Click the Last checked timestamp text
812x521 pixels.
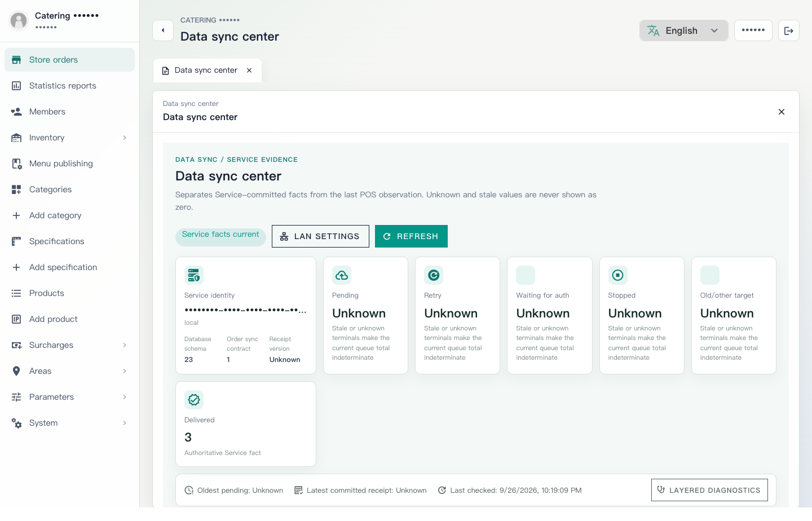(x=516, y=491)
